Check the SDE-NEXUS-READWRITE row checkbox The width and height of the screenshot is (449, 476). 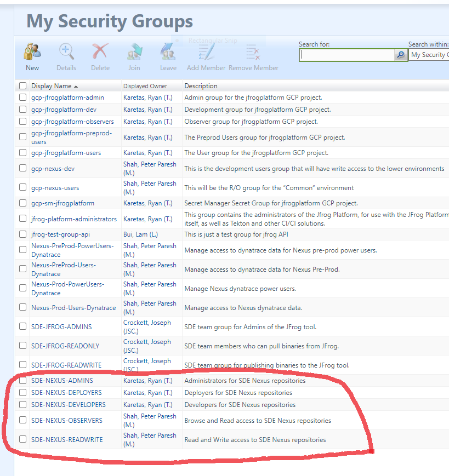[x=23, y=439]
